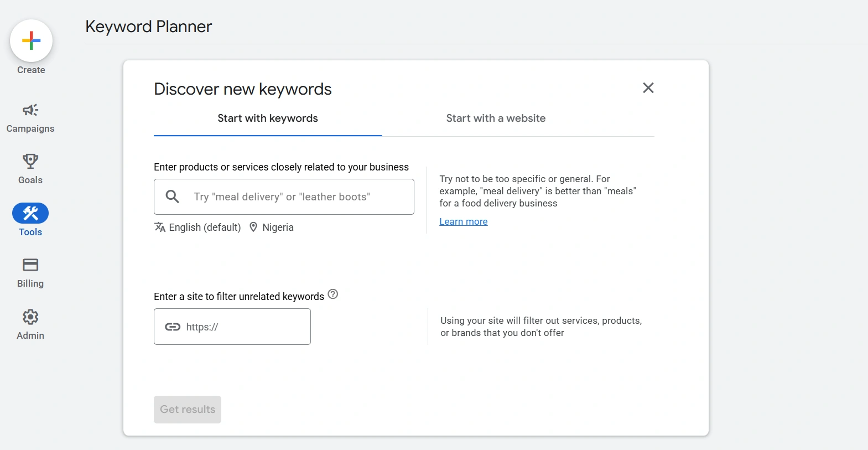Image resolution: width=868 pixels, height=450 pixels.
Task: Click the Admin label in sidebar
Action: 30,335
